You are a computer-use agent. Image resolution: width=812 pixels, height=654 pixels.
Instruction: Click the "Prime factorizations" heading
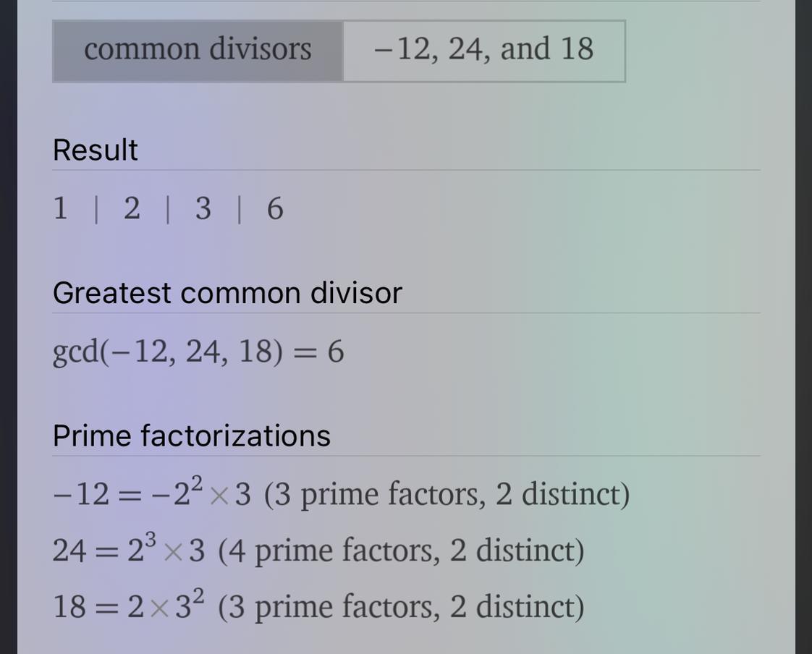[192, 436]
